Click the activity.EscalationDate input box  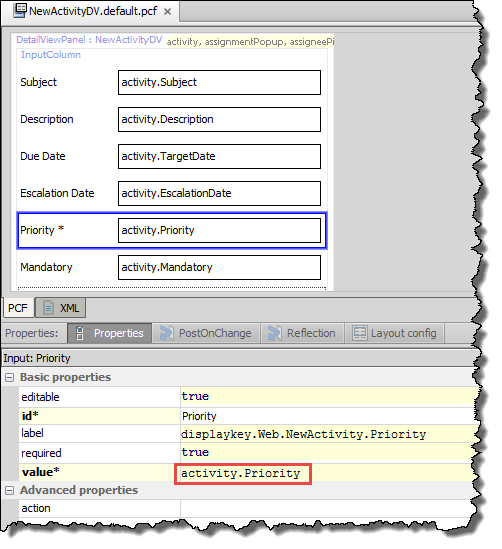coord(219,194)
